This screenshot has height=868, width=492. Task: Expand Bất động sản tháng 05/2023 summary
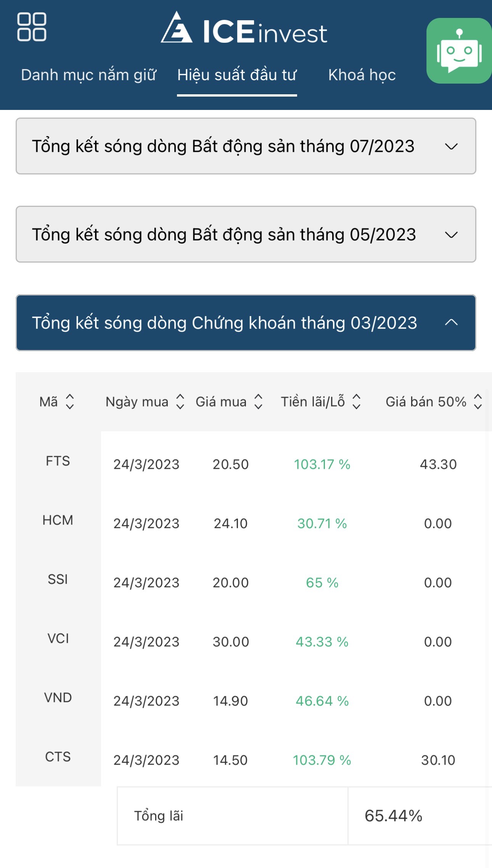click(x=246, y=234)
